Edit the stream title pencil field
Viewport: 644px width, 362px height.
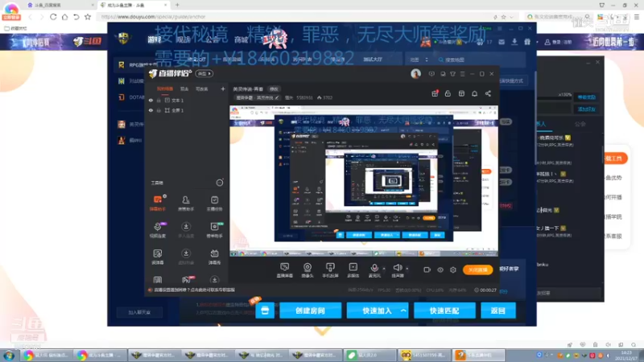coord(258,97)
